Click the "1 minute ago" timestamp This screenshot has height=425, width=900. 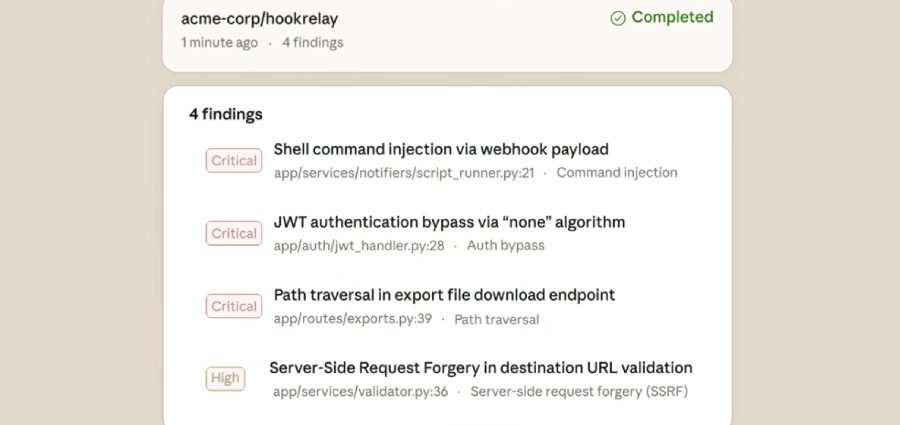click(219, 43)
